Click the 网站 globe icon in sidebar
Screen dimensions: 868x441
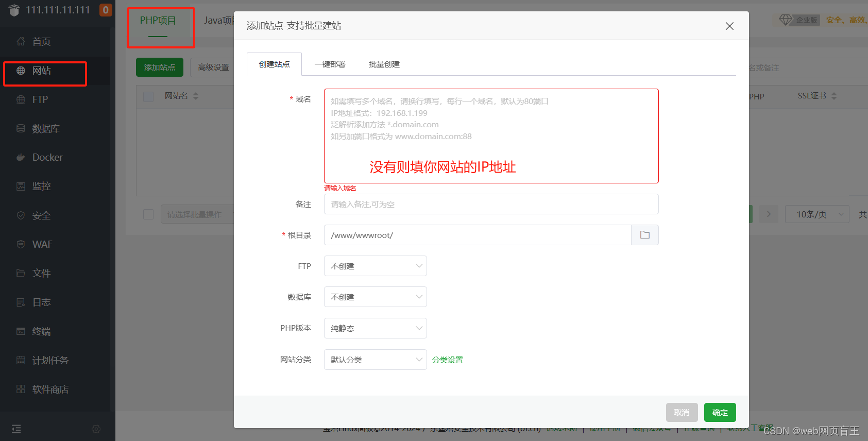(x=21, y=71)
